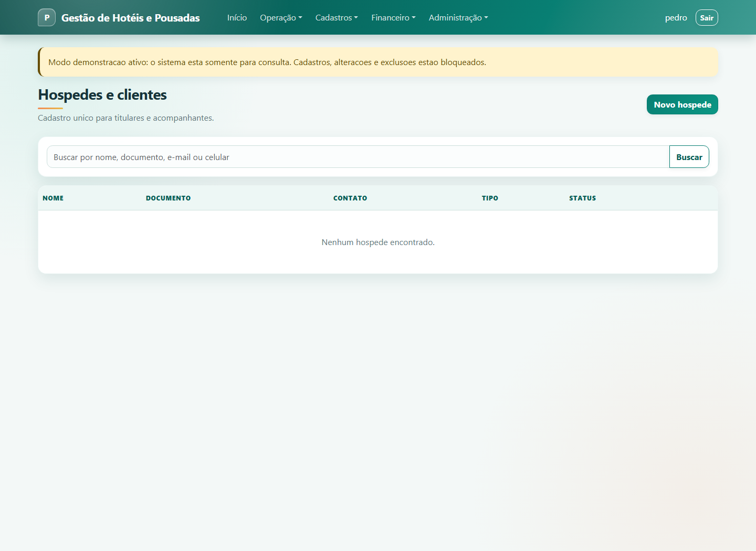Select the NOME column header
756x551 pixels.
tap(53, 198)
